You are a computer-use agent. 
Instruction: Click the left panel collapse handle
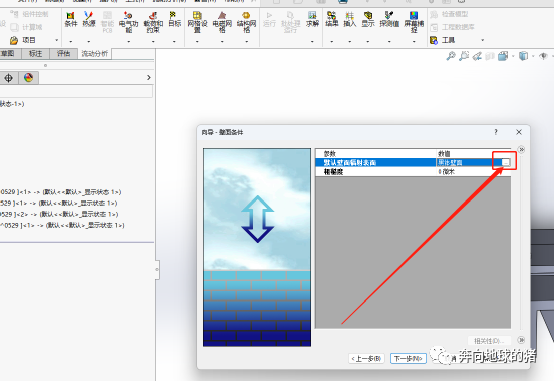[x=157, y=270]
